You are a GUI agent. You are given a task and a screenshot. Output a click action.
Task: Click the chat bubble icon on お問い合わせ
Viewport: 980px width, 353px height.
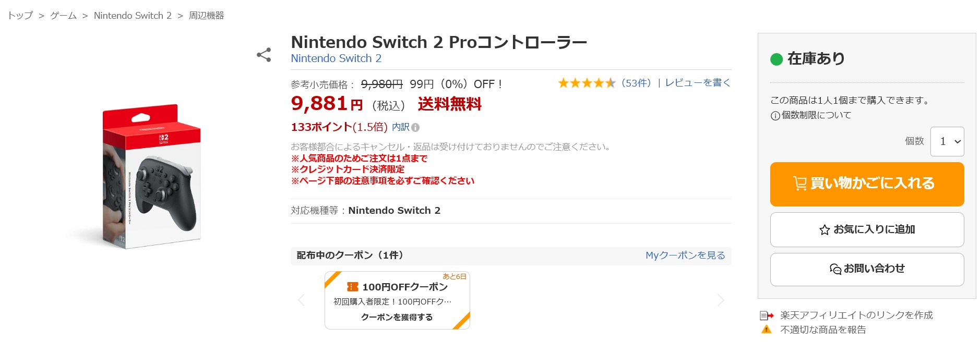[x=835, y=269]
